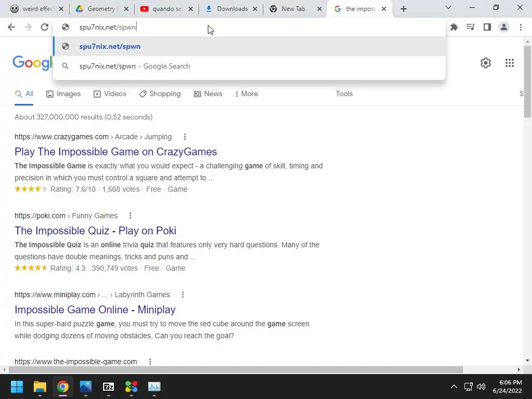Open the crazygames.com result options menu
The height and width of the screenshot is (399, 532).
pos(184,137)
